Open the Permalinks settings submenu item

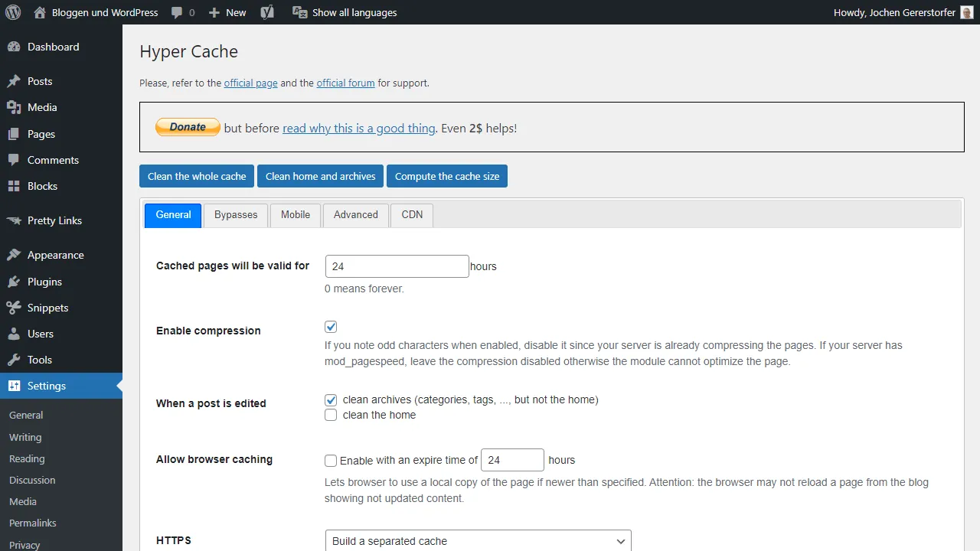[x=33, y=523]
